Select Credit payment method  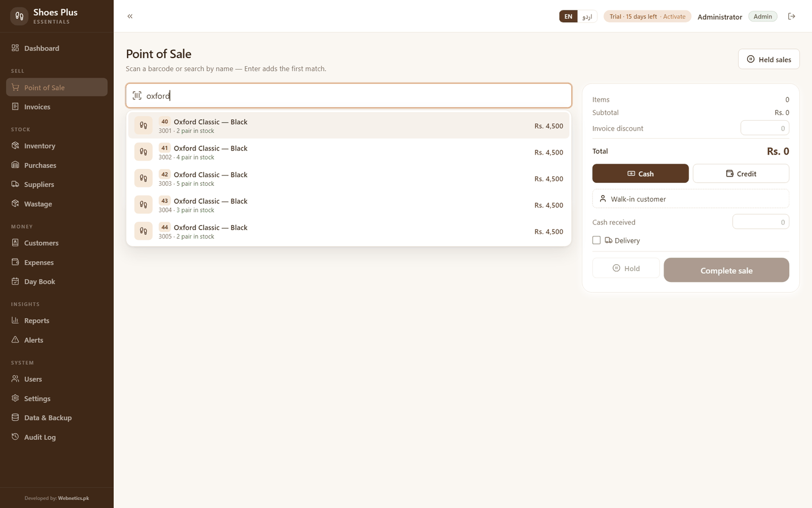tap(741, 174)
